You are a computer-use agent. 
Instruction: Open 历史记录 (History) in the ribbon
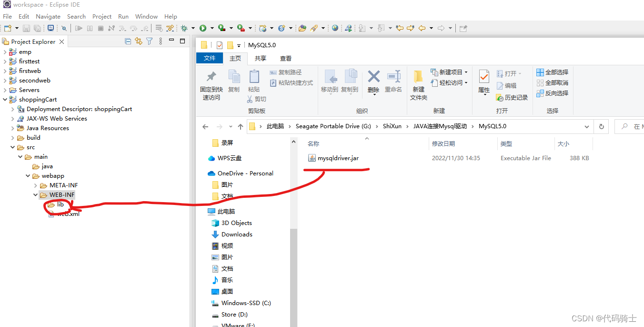pos(512,97)
